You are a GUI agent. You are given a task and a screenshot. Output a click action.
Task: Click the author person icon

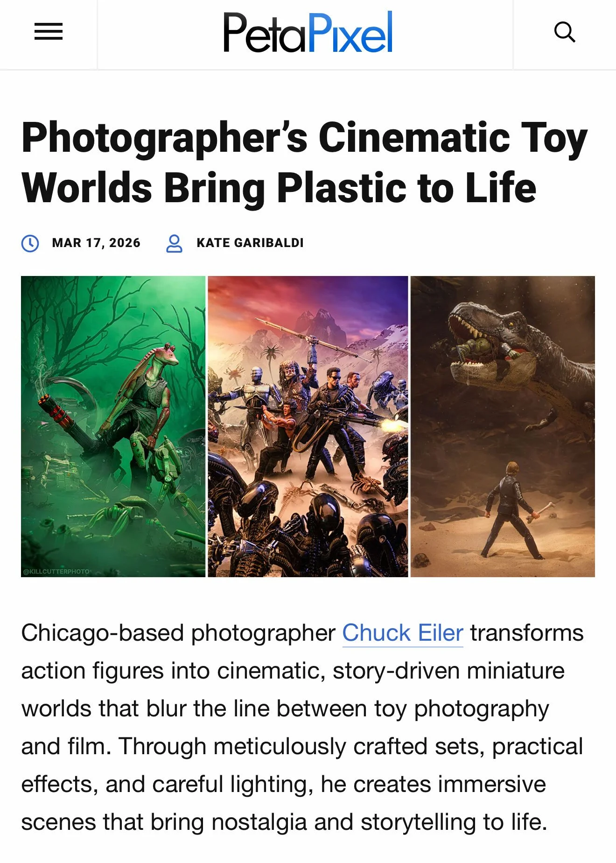pyautogui.click(x=174, y=243)
